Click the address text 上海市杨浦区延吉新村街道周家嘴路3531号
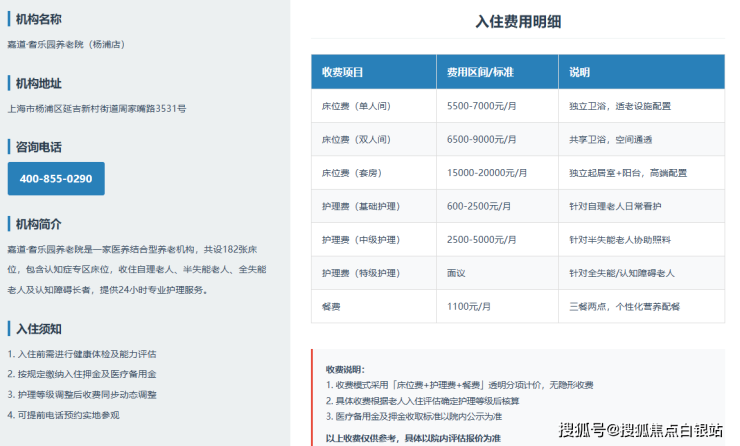 (x=97, y=109)
